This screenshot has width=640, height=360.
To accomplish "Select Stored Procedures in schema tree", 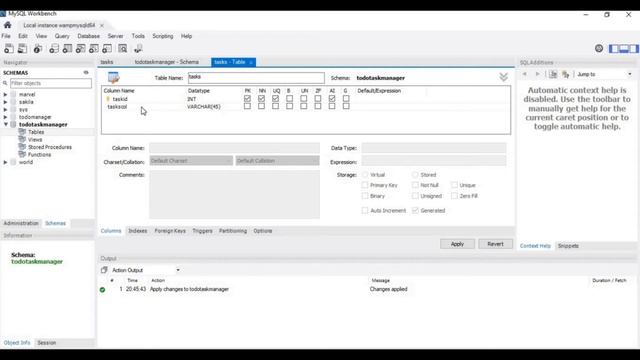I will tap(50, 147).
